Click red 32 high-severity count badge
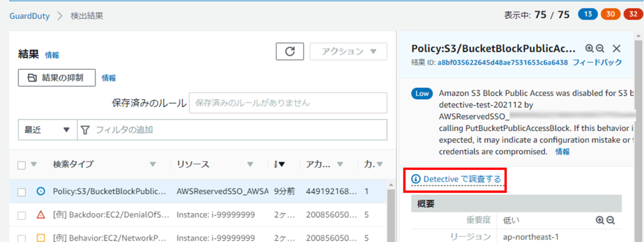 click(x=632, y=15)
